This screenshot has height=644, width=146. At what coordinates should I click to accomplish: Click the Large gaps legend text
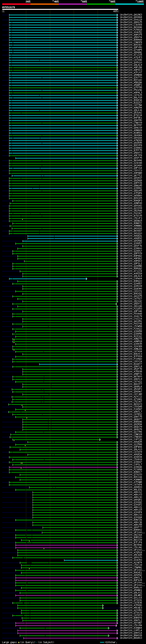[28, 642]
